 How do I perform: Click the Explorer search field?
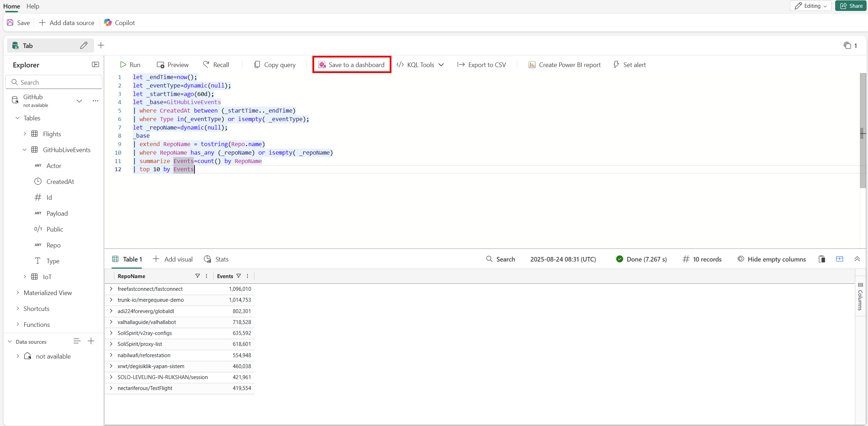[x=54, y=82]
